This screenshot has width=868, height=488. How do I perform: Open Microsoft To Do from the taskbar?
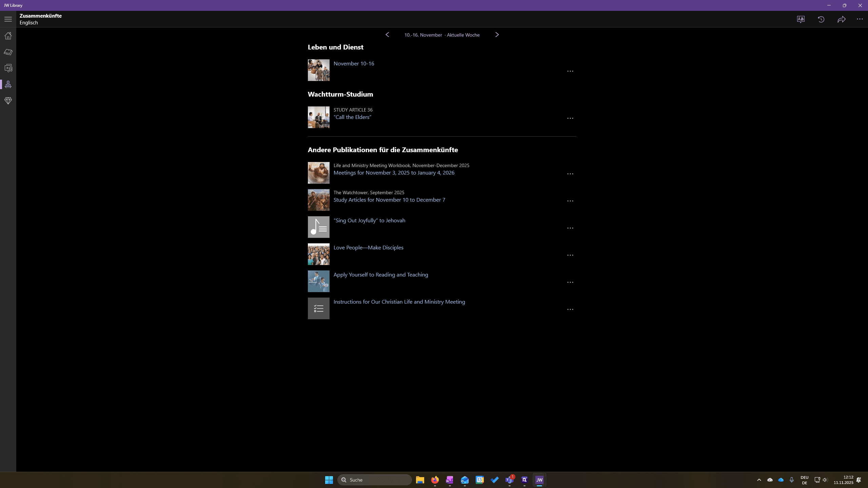495,480
